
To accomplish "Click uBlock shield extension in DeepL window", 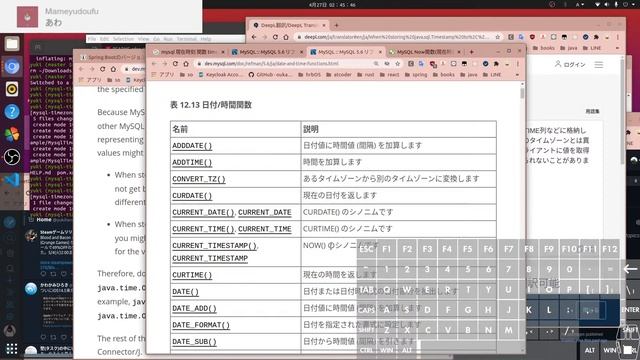I will tap(532, 37).
